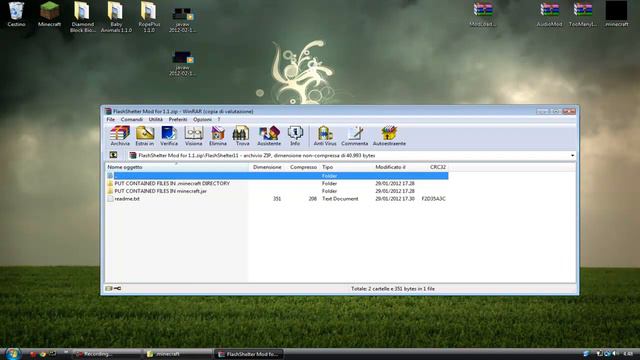
Task: Click the up-one-level button beside address bar
Action: 113,155
